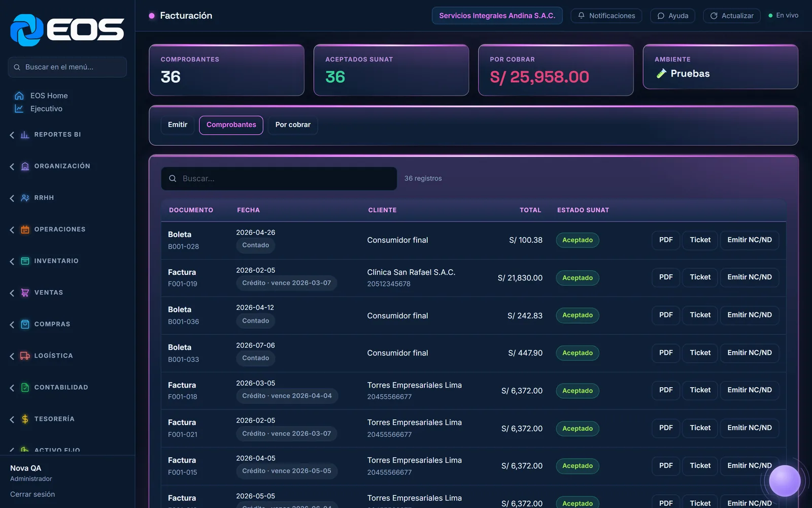The height and width of the screenshot is (508, 812).
Task: Open the Por cobrar tab
Action: pos(293,125)
